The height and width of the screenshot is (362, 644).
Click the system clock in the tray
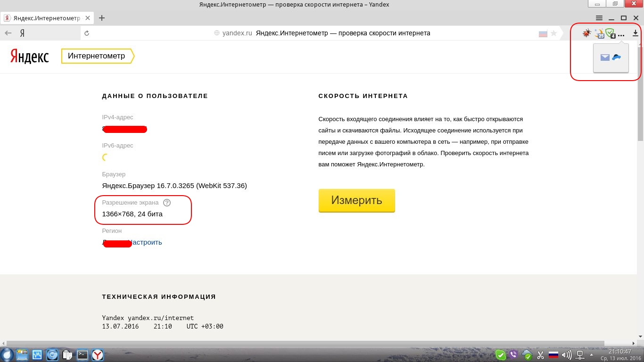coord(620,355)
